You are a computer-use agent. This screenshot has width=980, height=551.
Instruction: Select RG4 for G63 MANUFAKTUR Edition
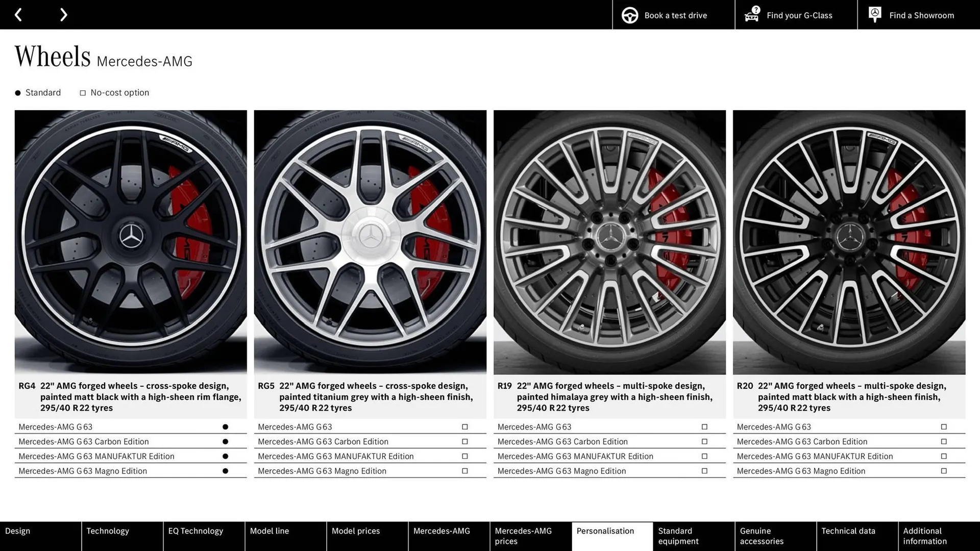click(226, 456)
